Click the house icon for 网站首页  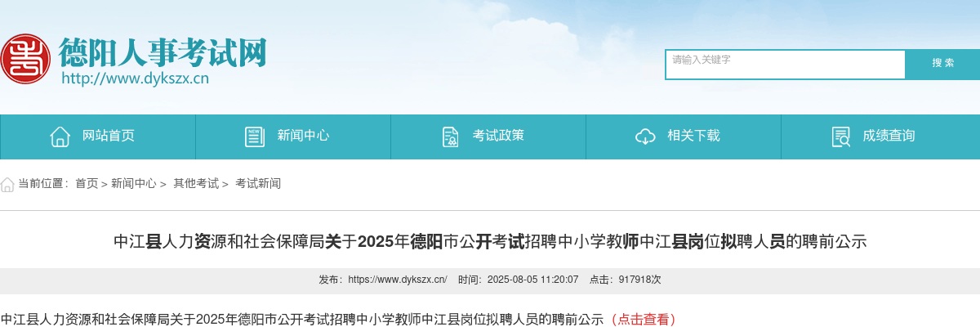pos(60,137)
